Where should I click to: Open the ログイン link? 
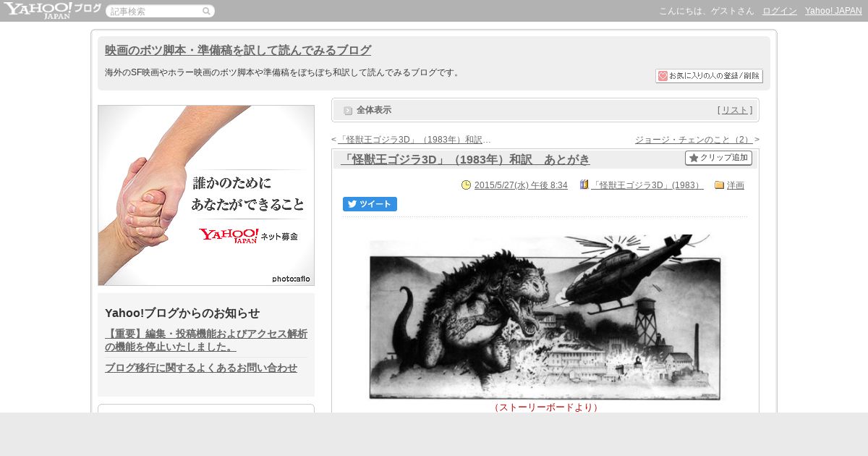click(x=780, y=11)
